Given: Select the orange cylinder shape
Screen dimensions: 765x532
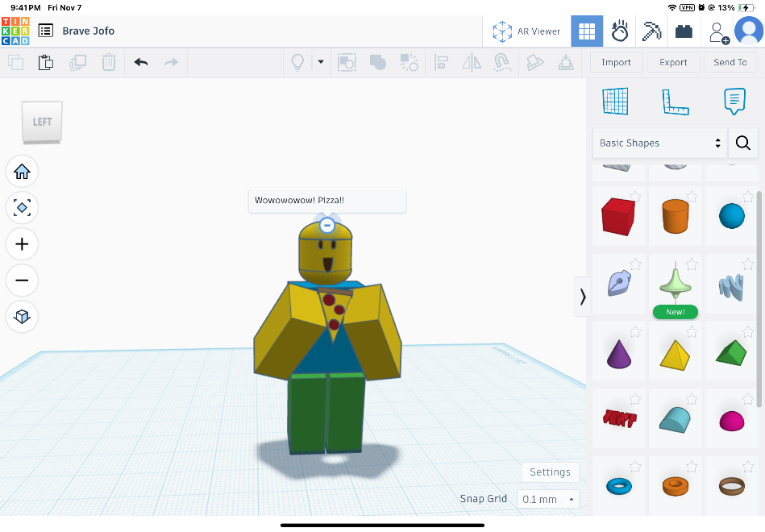Looking at the screenshot, I should [x=676, y=217].
